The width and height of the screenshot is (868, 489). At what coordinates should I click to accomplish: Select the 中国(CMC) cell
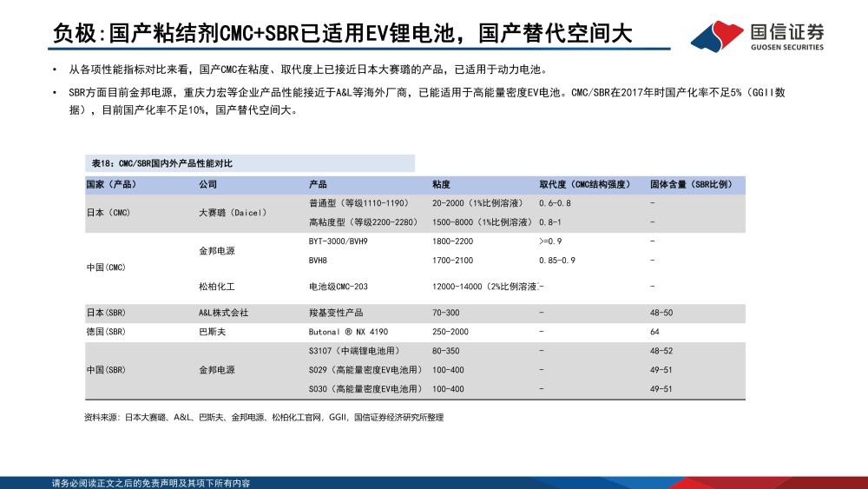106,268
